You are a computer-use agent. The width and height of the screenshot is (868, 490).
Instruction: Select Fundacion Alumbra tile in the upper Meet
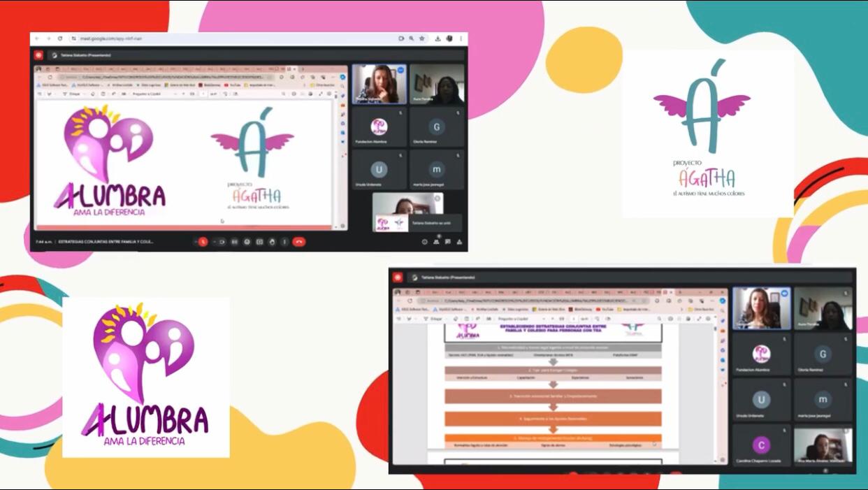click(x=379, y=127)
